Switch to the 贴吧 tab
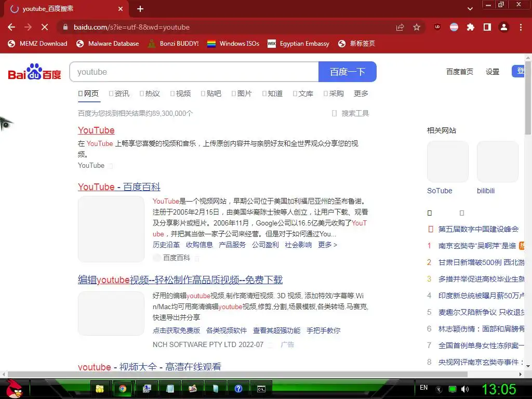 [211, 94]
